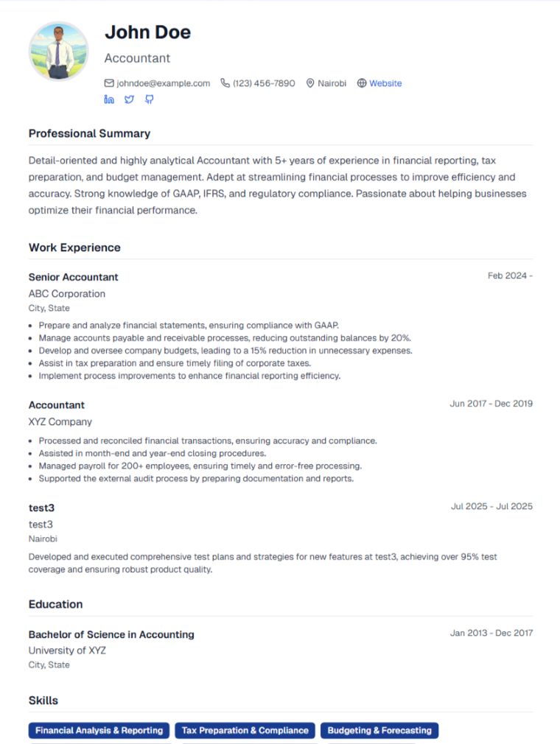This screenshot has height=744, width=560.
Task: Click the Professional Summary section heading
Action: tap(89, 133)
